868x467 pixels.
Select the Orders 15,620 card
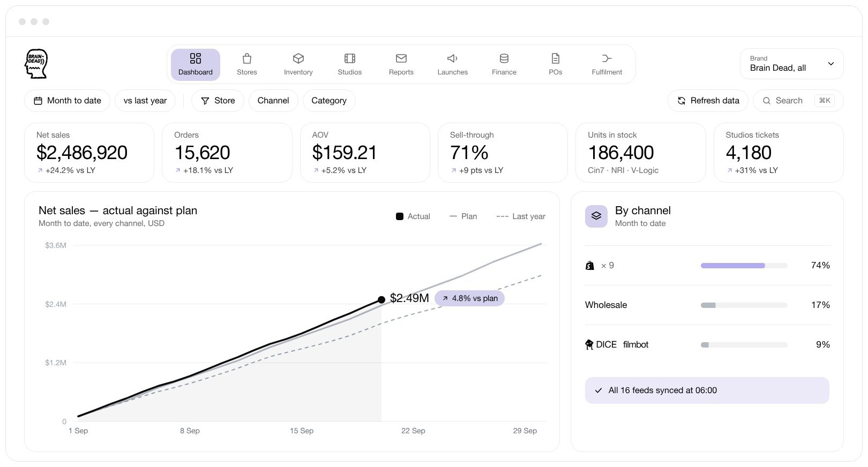pyautogui.click(x=227, y=153)
